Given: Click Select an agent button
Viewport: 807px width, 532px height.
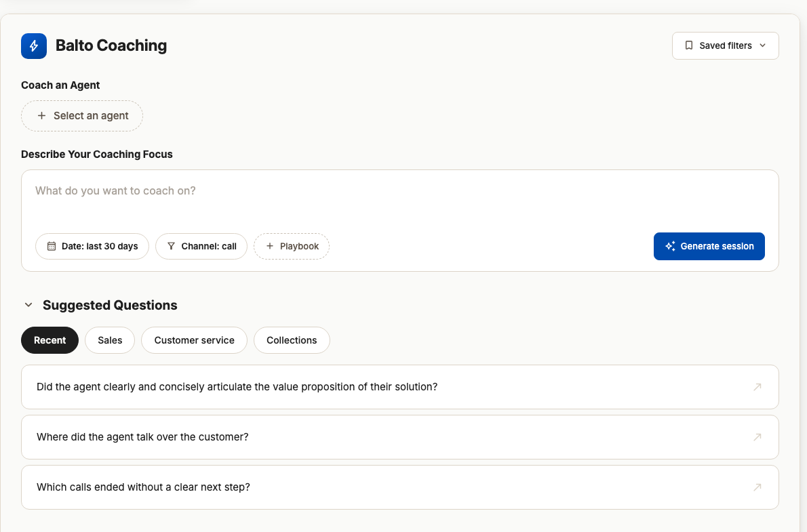Looking at the screenshot, I should click(82, 116).
